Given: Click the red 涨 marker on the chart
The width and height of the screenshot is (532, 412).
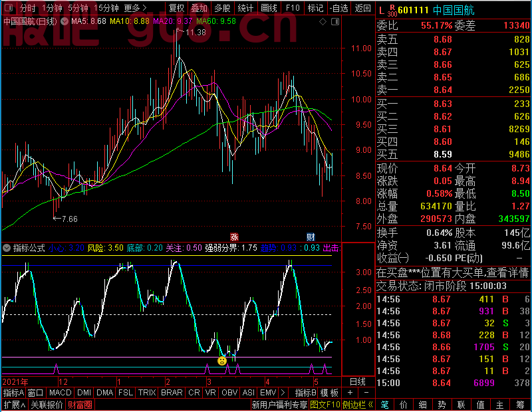Looking at the screenshot, I should tap(234, 237).
